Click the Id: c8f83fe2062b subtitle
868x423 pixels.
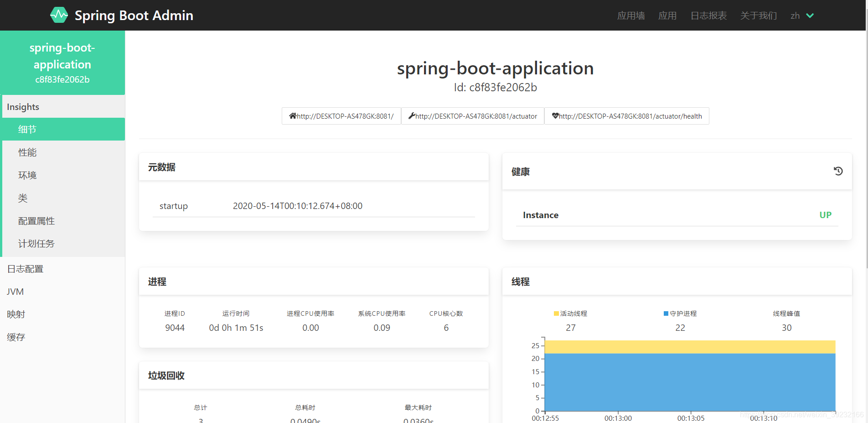tap(496, 87)
